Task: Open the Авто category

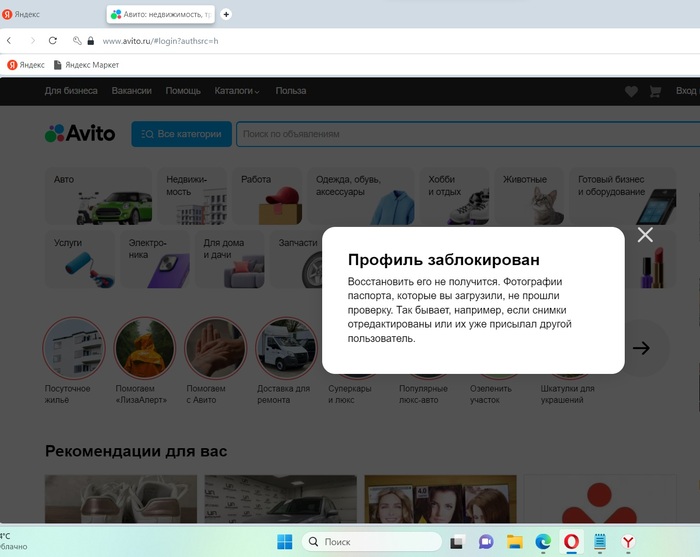Action: pos(99,196)
